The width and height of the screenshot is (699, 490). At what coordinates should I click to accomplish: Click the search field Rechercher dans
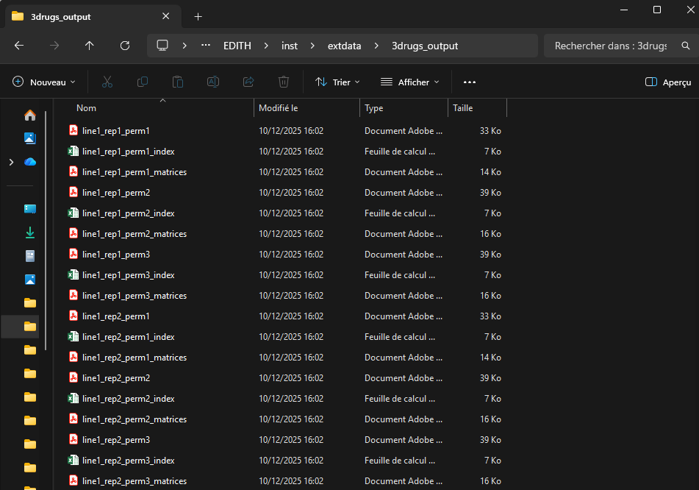pos(610,46)
